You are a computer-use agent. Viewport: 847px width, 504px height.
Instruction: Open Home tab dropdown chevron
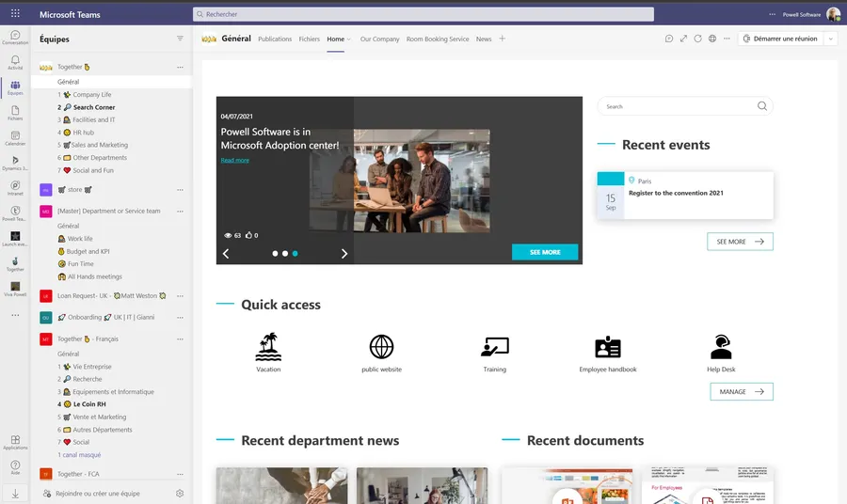pyautogui.click(x=349, y=39)
